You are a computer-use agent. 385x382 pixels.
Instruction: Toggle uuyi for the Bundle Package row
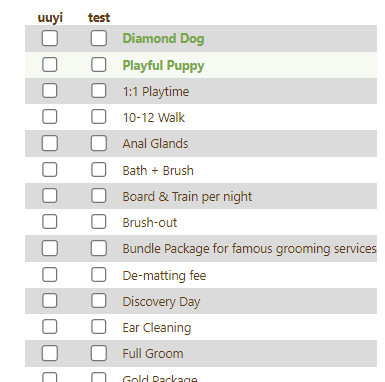(x=50, y=248)
